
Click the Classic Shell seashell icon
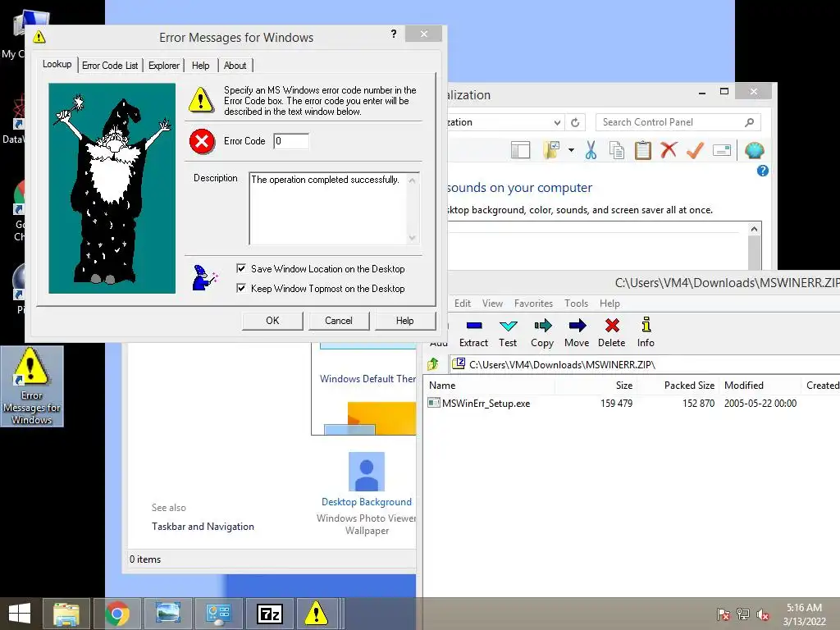[x=755, y=151]
